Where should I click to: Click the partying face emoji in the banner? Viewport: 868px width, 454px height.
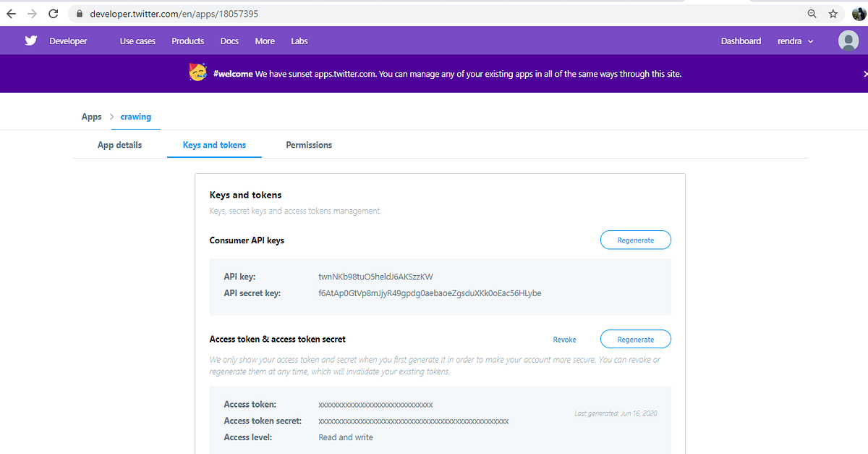coord(197,73)
